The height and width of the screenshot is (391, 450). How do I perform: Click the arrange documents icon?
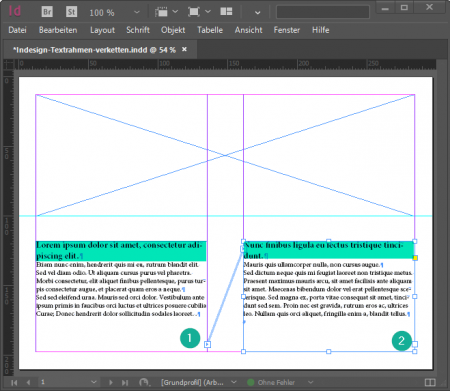point(226,12)
